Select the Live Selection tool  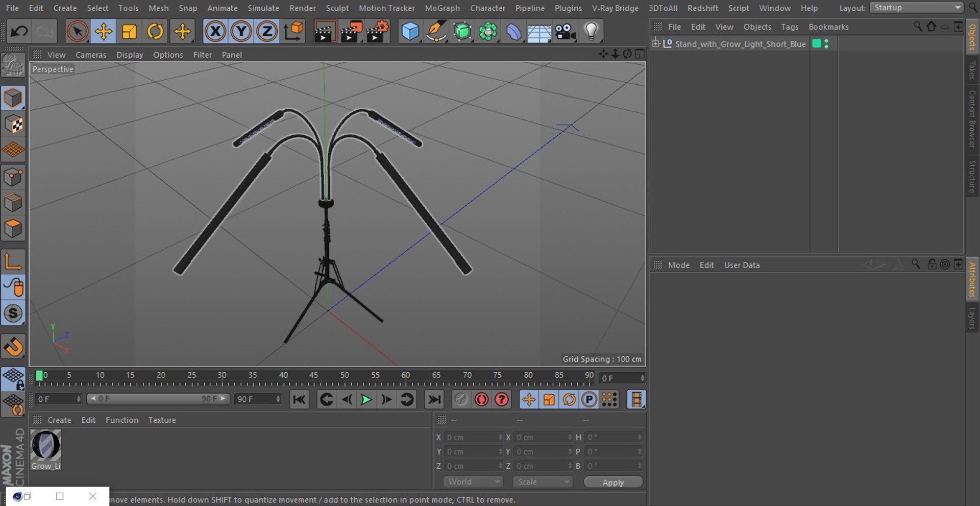click(x=77, y=32)
